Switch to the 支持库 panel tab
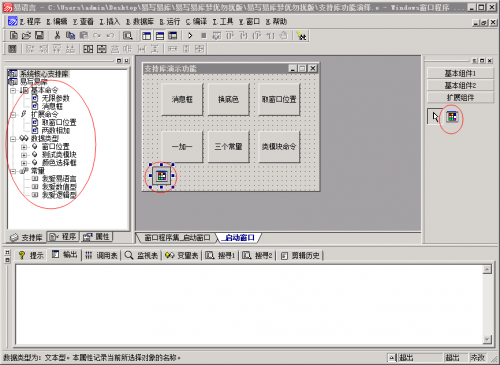 coord(26,237)
